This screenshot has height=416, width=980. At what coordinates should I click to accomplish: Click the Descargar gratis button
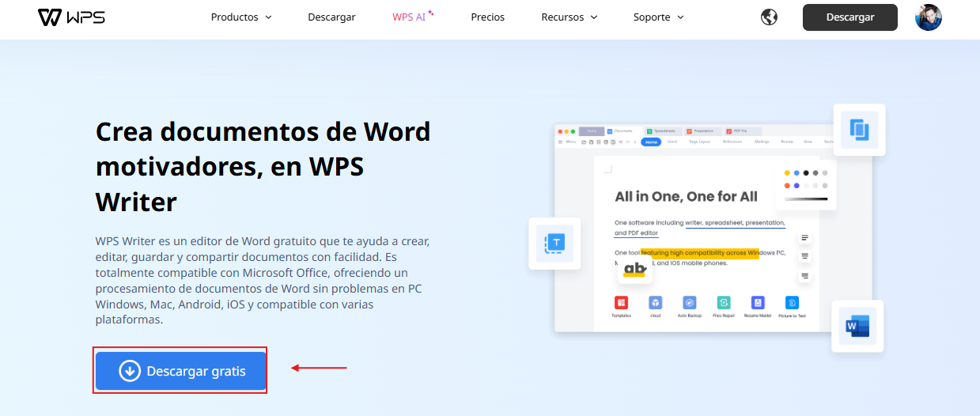[180, 371]
